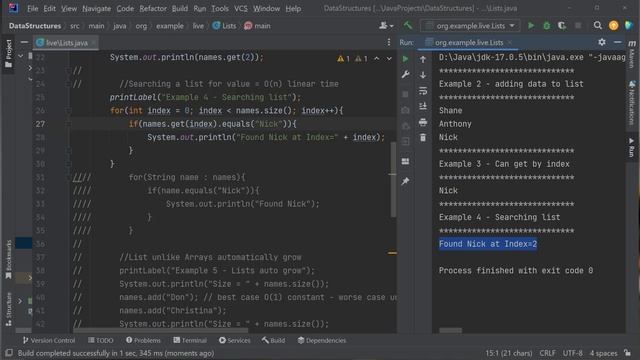The width and height of the screenshot is (640, 360).
Task: Toggle the Maven tool window button
Action: tap(632, 54)
